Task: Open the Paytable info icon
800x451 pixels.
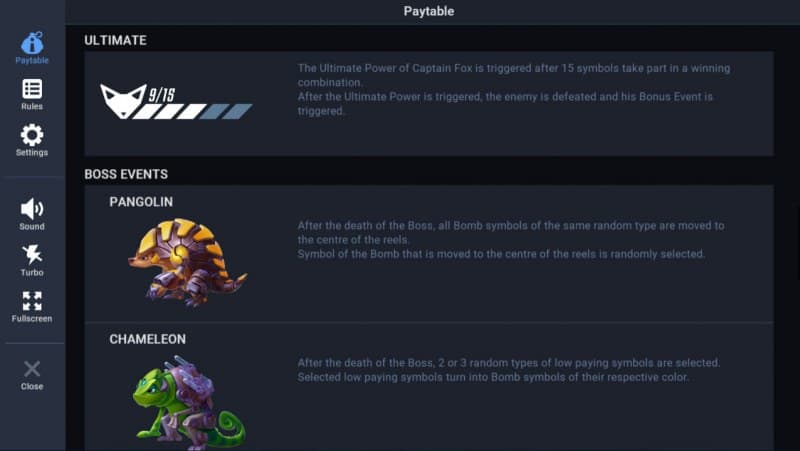Action: pos(32,43)
